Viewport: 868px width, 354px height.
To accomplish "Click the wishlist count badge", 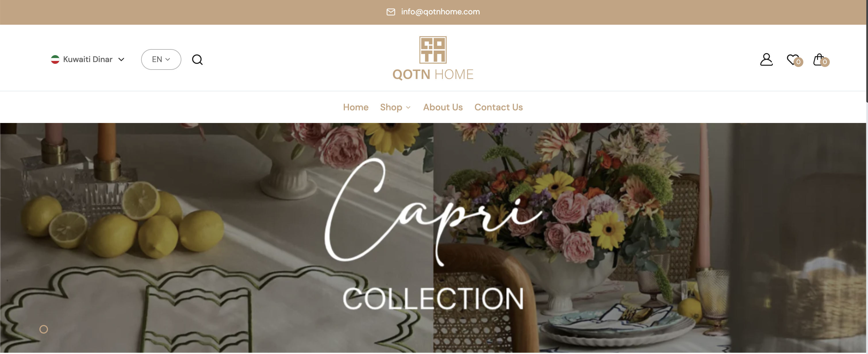I will point(798,62).
